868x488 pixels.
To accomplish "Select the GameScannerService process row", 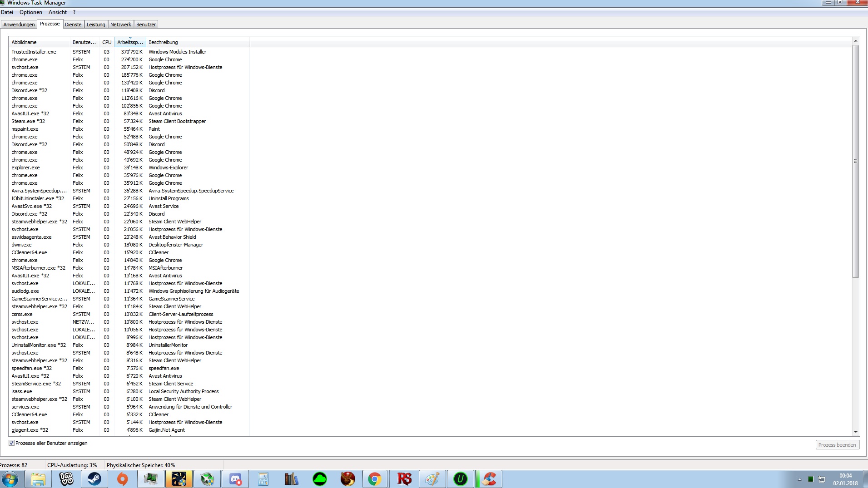I will coord(129,299).
